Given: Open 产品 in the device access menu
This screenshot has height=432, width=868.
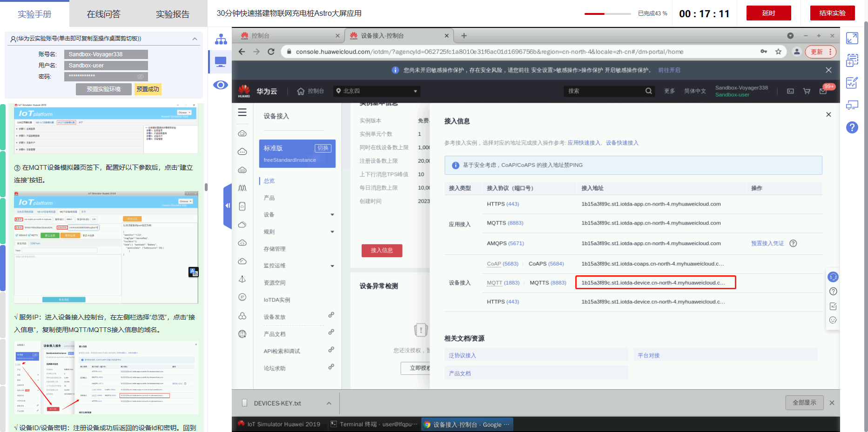Looking at the screenshot, I should [269, 198].
